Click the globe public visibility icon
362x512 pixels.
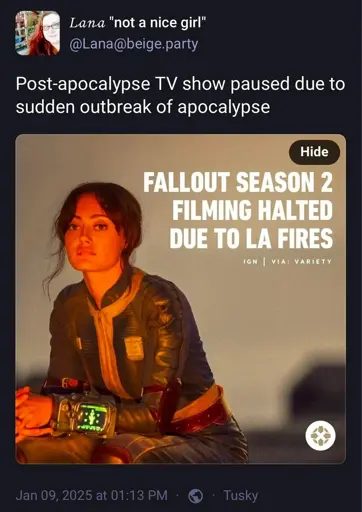[196, 496]
